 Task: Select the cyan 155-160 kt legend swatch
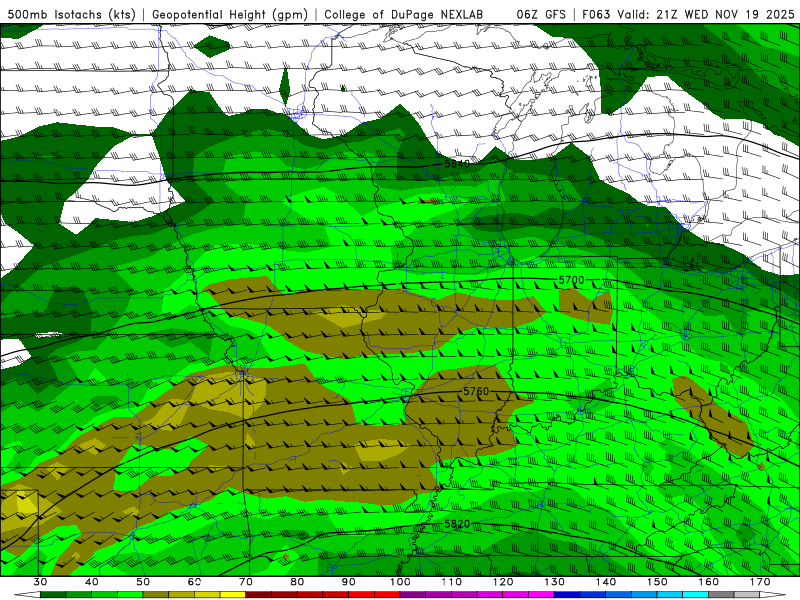point(696,595)
